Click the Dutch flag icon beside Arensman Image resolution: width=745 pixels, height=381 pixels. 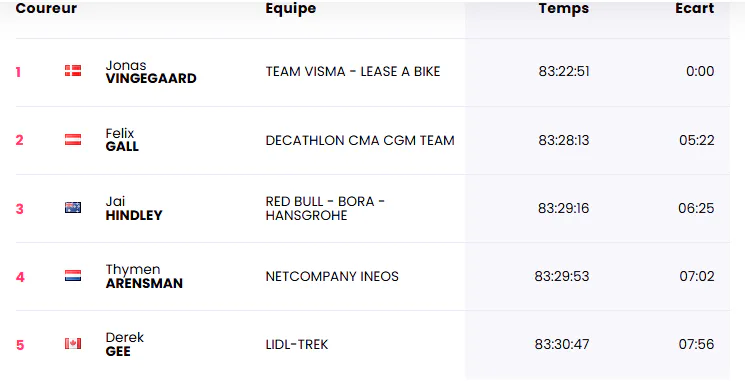coord(73,276)
